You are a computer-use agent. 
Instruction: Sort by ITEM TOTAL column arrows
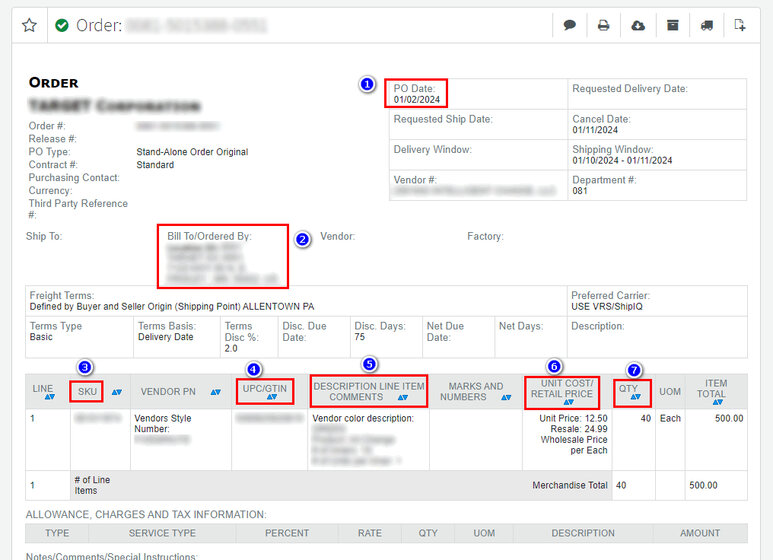718,403
